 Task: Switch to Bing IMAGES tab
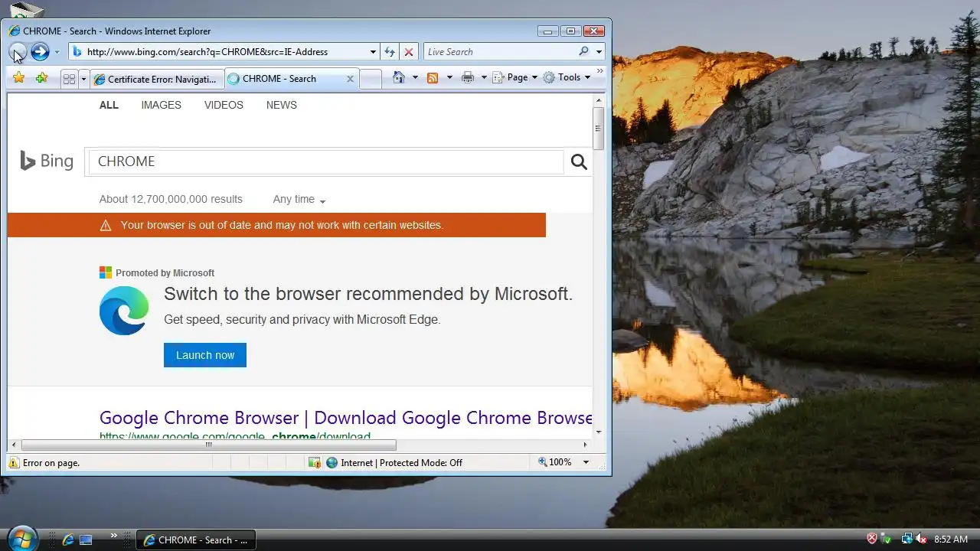coord(161,105)
